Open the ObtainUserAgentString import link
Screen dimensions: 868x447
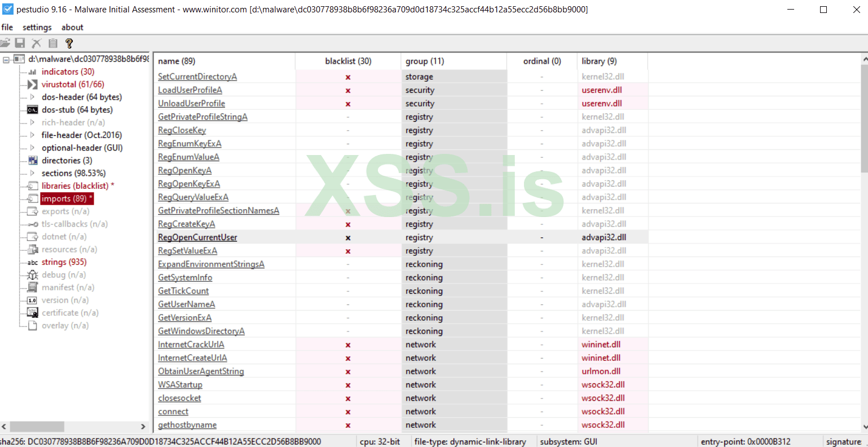(201, 371)
